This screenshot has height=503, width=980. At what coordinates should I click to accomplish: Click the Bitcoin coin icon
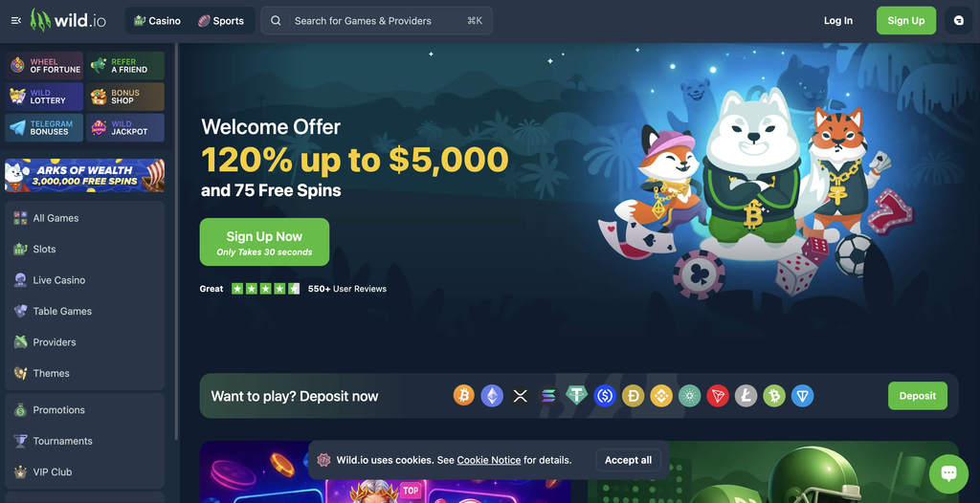coord(464,396)
